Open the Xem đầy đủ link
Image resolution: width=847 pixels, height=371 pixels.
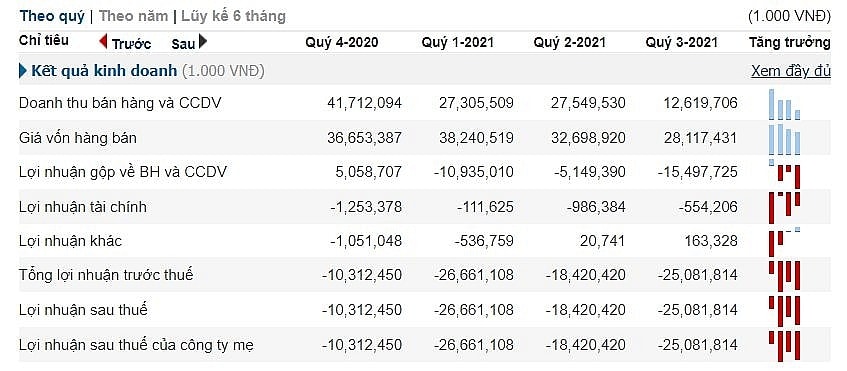[790, 71]
